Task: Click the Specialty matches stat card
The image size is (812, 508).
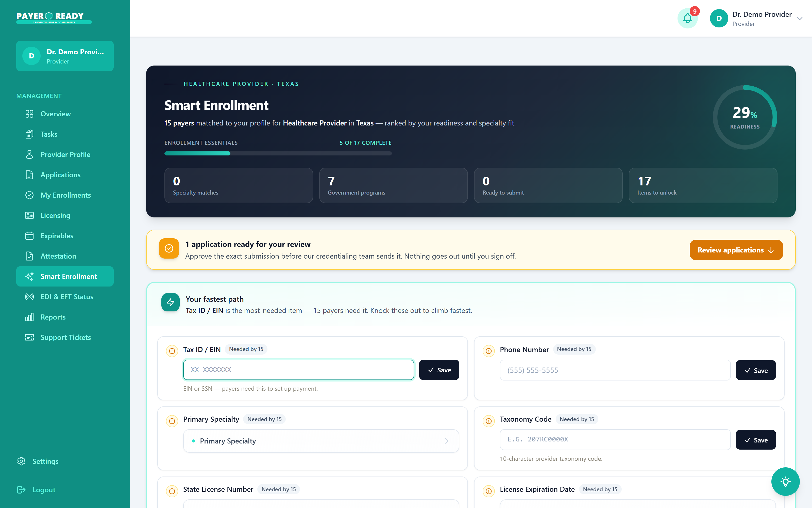Action: click(x=239, y=185)
